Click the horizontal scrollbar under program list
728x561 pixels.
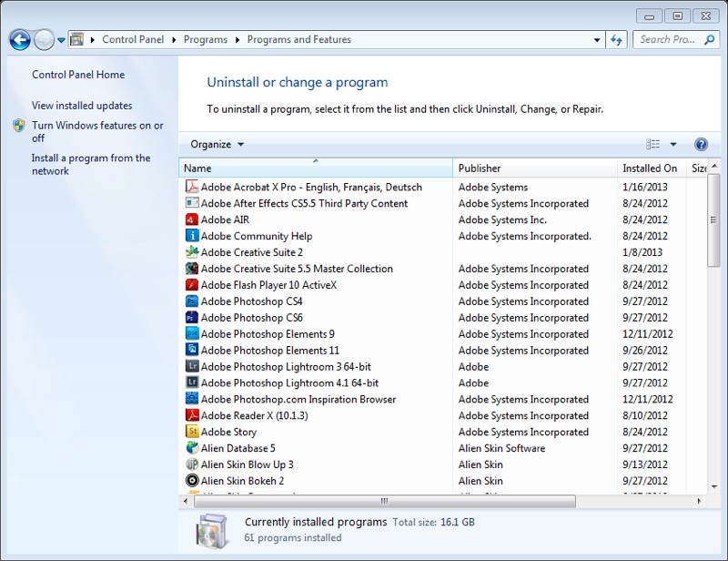tap(382, 501)
